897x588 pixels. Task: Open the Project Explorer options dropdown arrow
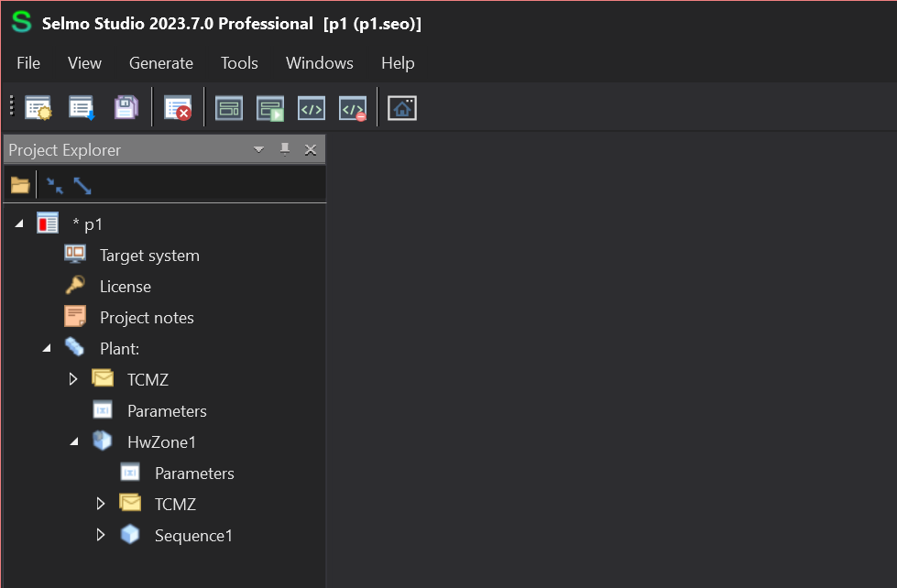pyautogui.click(x=258, y=150)
